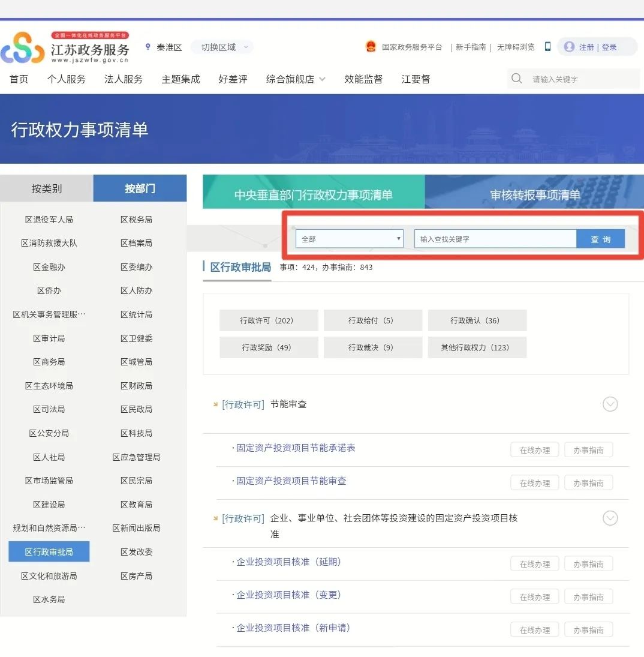The image size is (644, 657).
Task: Click the 查询 search button
Action: click(x=600, y=238)
